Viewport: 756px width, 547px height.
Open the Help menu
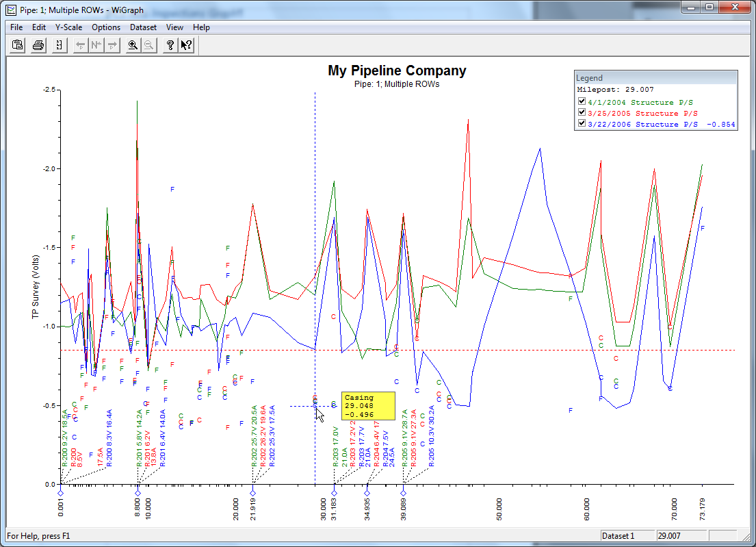point(201,27)
